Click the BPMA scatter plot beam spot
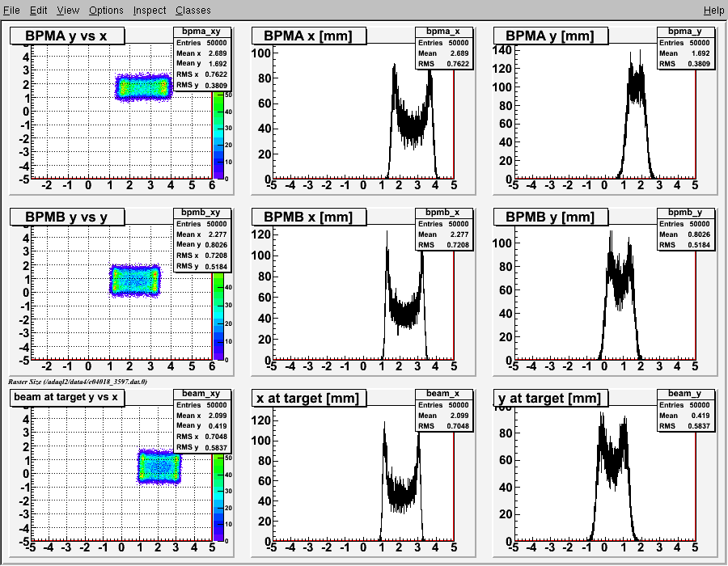The image size is (728, 566). (143, 87)
